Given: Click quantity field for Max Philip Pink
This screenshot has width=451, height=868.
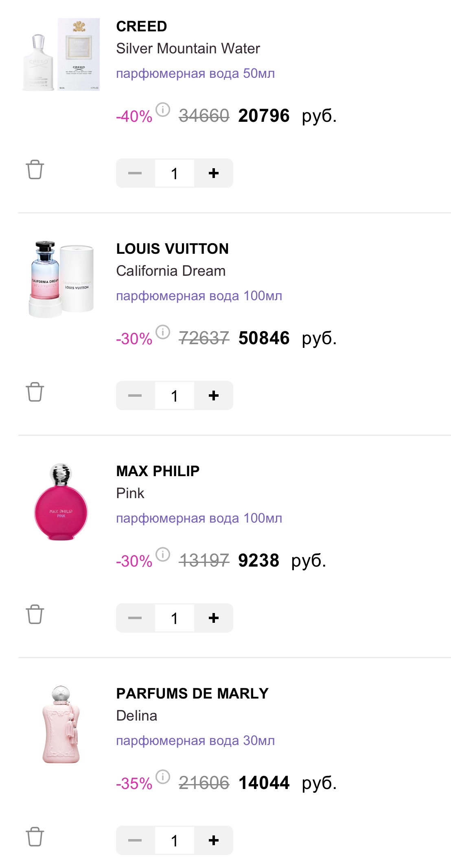Looking at the screenshot, I should [174, 618].
